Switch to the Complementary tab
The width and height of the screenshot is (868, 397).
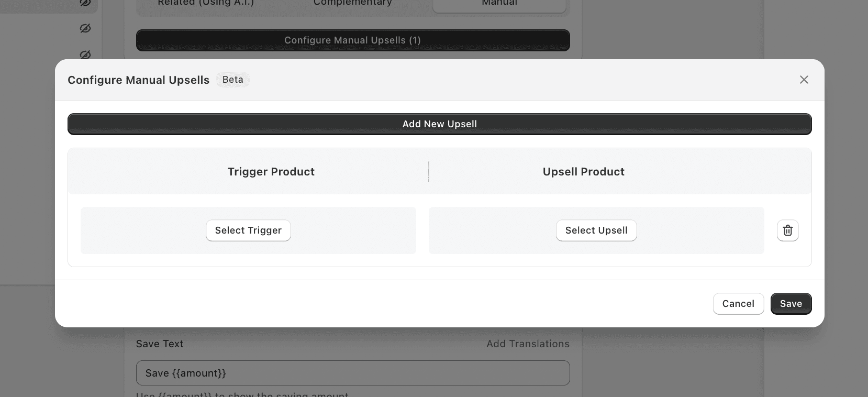coord(352,3)
